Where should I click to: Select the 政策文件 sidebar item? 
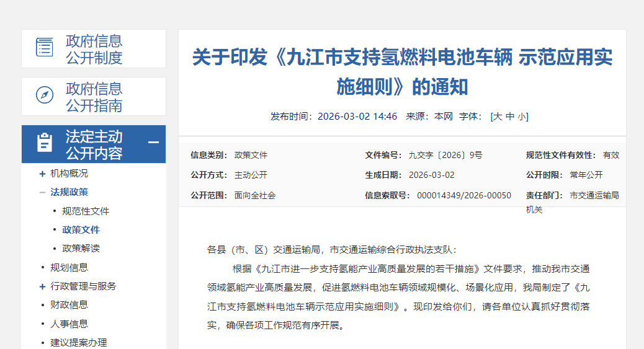point(81,230)
